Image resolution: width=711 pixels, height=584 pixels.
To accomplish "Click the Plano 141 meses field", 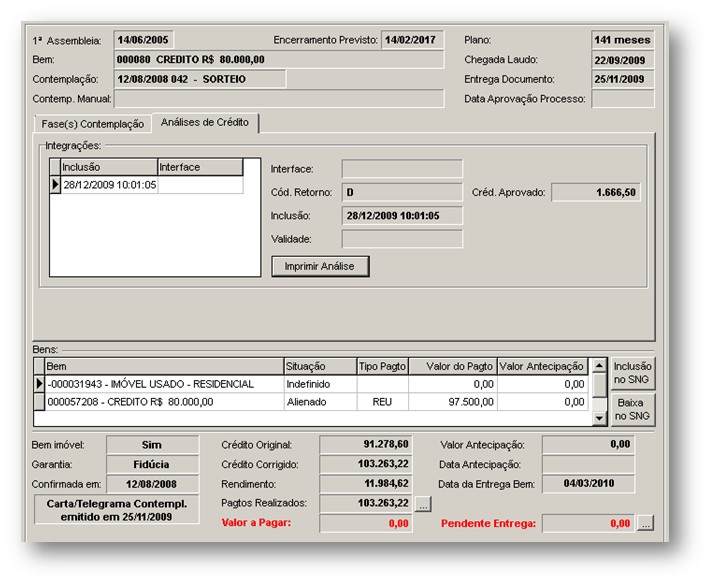I will tap(623, 40).
